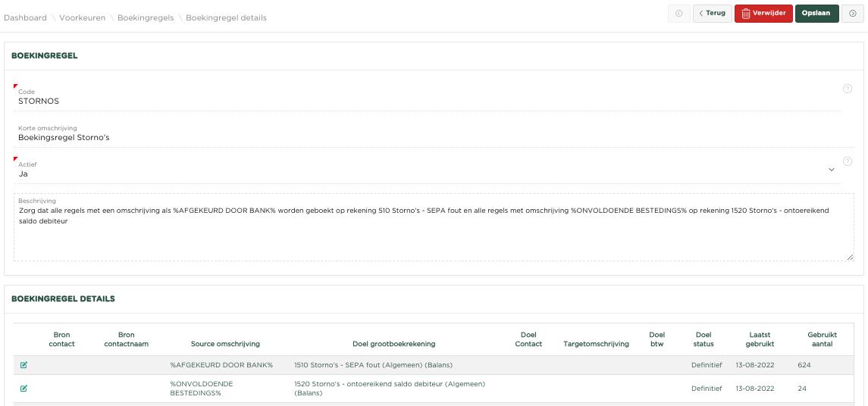Click 13-08-2022 in the 624 row
This screenshot has height=406, width=868.
(755, 365)
